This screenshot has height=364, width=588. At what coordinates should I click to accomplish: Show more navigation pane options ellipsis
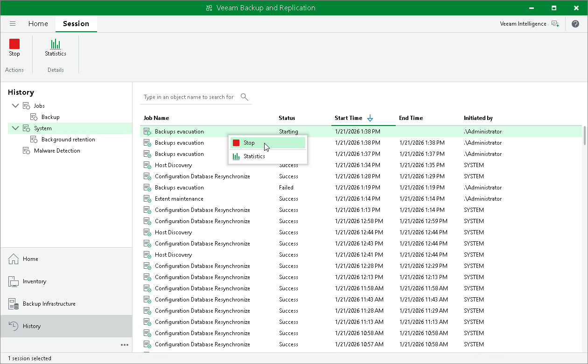coord(125,345)
